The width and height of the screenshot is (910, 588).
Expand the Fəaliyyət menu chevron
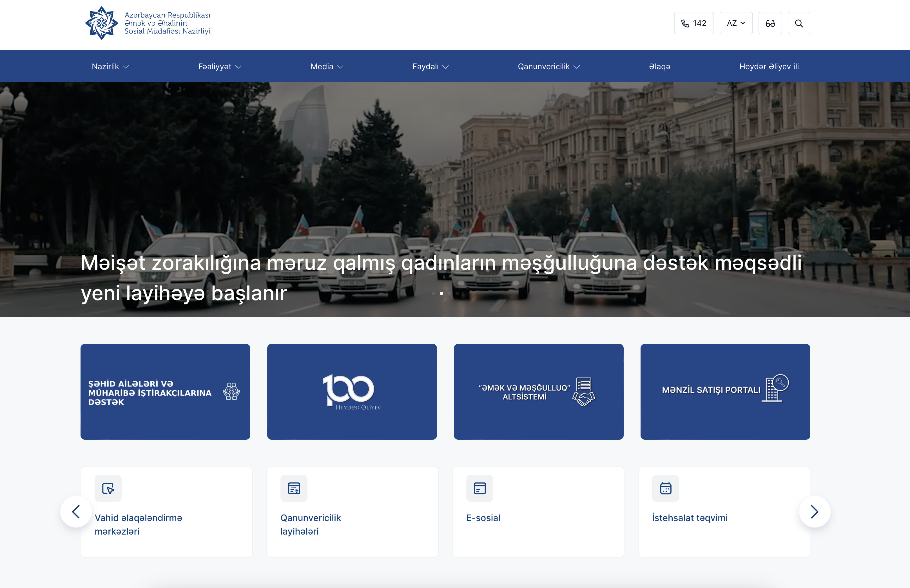pos(238,67)
